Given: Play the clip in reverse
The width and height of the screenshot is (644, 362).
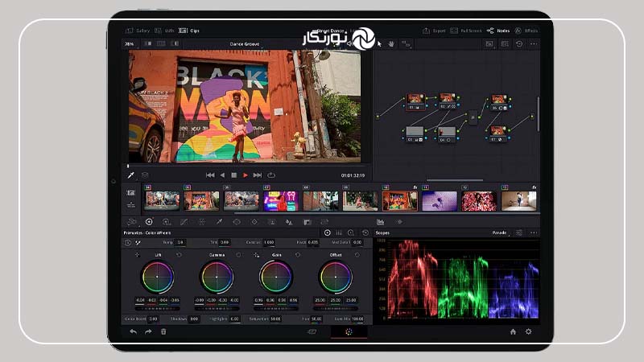Looking at the screenshot, I should (222, 175).
